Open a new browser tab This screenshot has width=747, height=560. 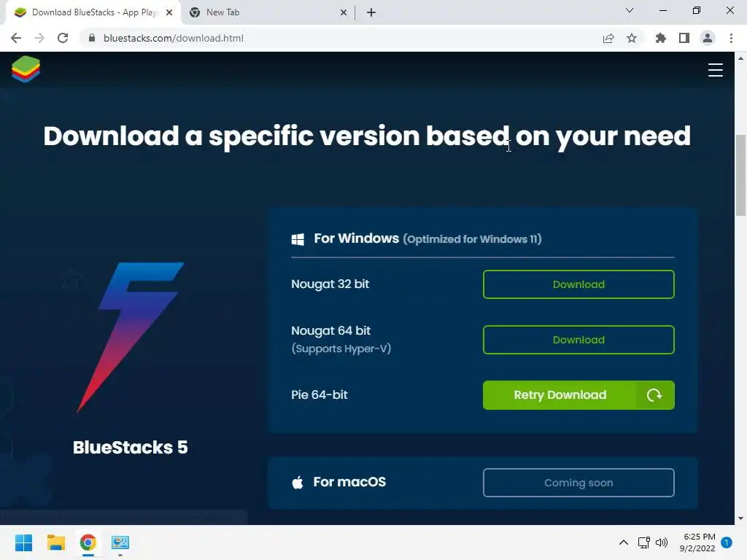click(371, 12)
